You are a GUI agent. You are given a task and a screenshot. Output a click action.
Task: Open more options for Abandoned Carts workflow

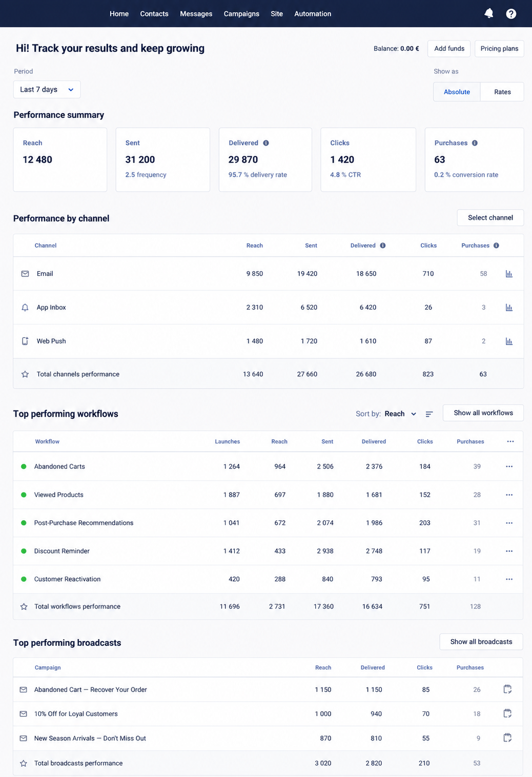(509, 466)
